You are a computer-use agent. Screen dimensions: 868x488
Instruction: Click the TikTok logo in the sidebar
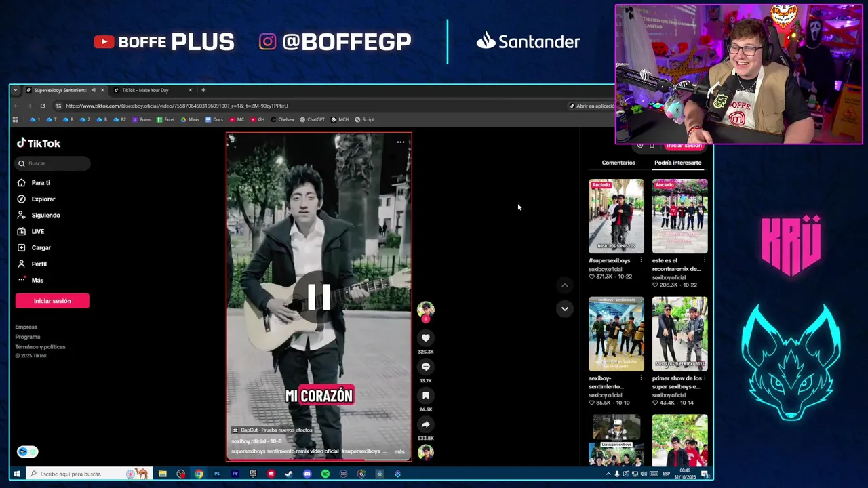[x=39, y=143]
